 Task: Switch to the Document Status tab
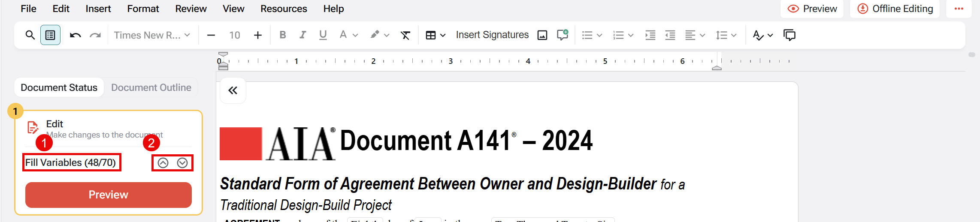point(59,87)
